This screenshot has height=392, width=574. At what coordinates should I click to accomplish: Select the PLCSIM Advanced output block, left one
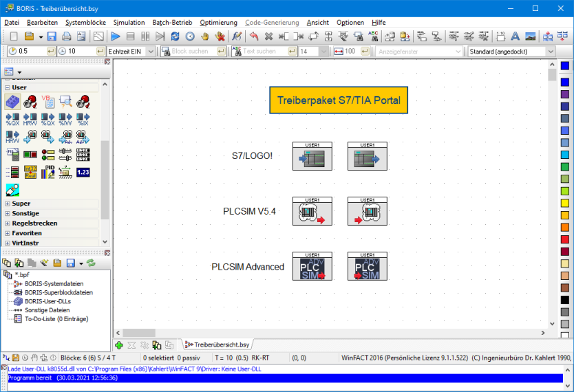(312, 266)
